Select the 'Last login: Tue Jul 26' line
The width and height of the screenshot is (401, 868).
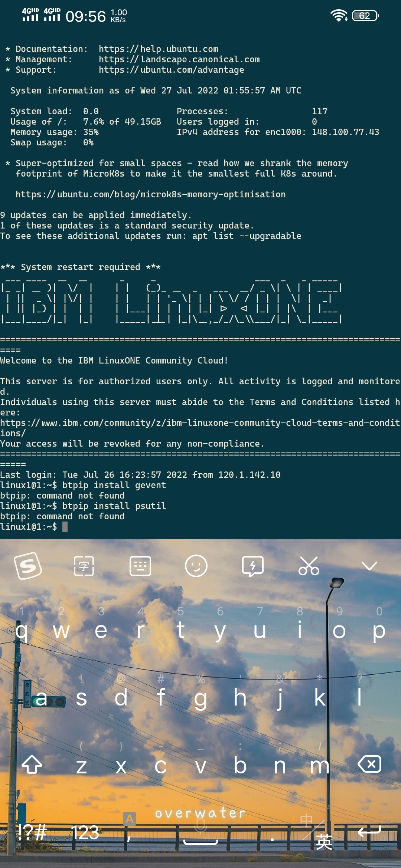140,475
